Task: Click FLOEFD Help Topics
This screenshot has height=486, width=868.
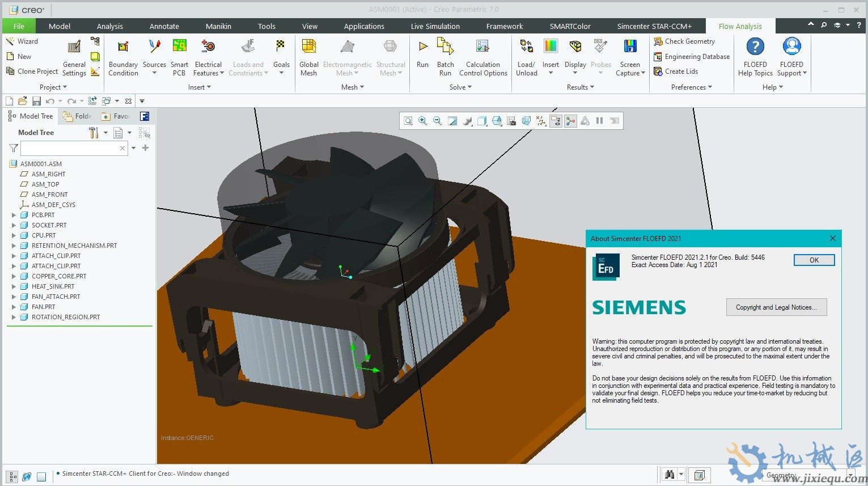Action: (755, 55)
